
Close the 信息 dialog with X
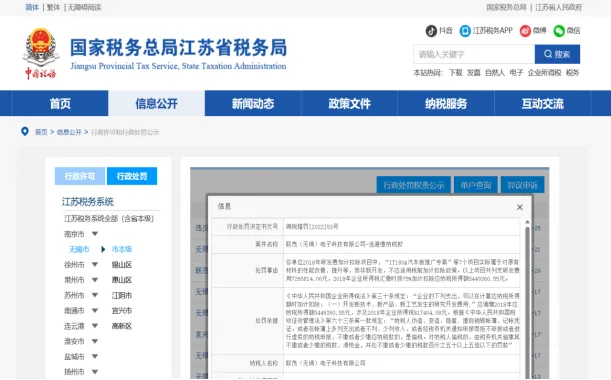coord(519,207)
